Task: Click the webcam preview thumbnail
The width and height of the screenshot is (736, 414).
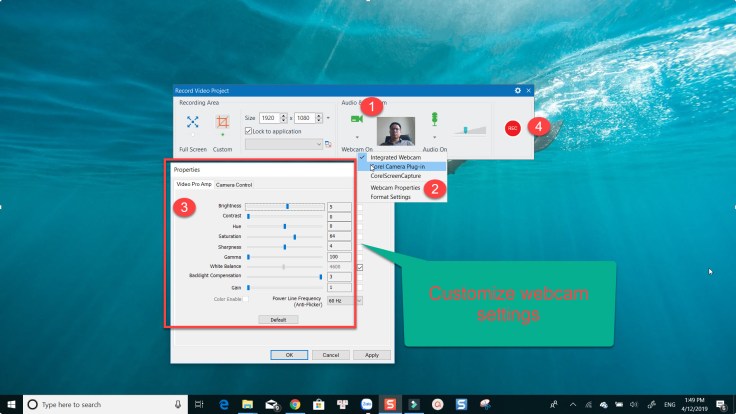Action: point(396,131)
